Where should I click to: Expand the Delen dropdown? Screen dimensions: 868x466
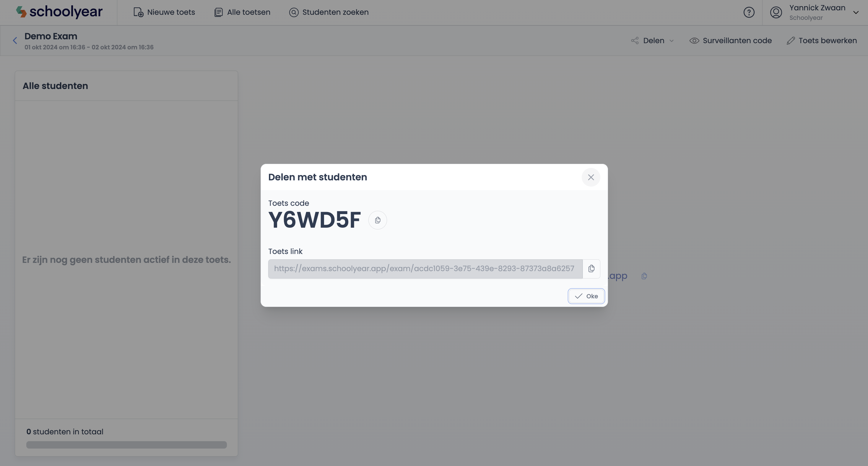[652, 41]
